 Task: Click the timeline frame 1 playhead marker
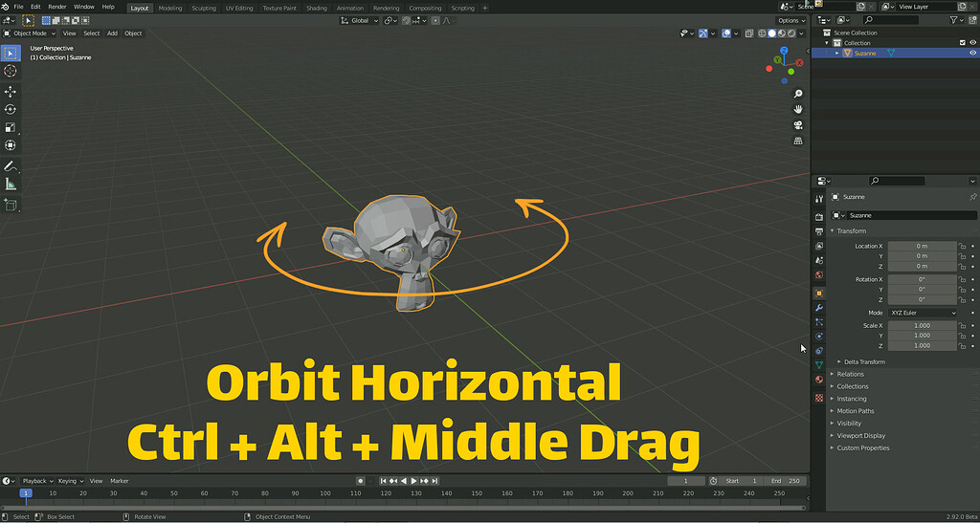(x=26, y=493)
